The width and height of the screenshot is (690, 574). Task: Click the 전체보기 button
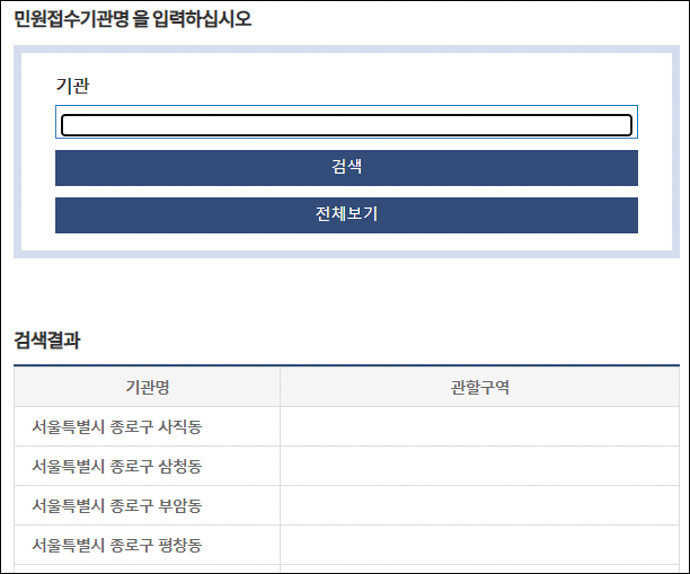tap(346, 215)
